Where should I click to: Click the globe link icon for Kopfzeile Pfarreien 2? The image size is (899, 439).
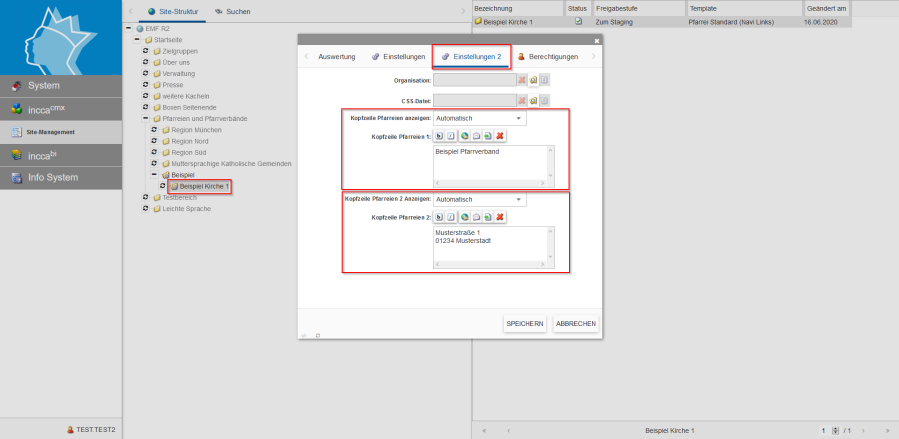point(464,217)
